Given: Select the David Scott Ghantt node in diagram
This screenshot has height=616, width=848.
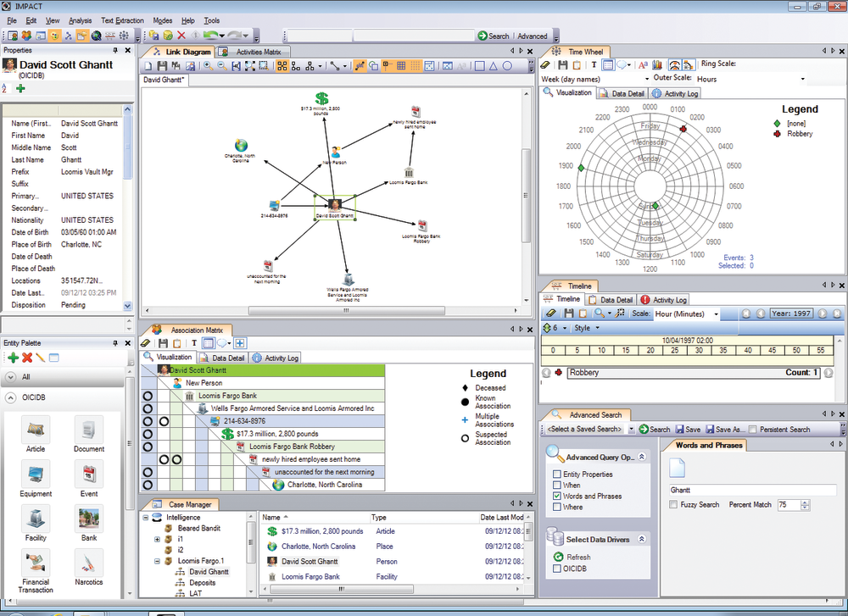Looking at the screenshot, I should (x=334, y=206).
